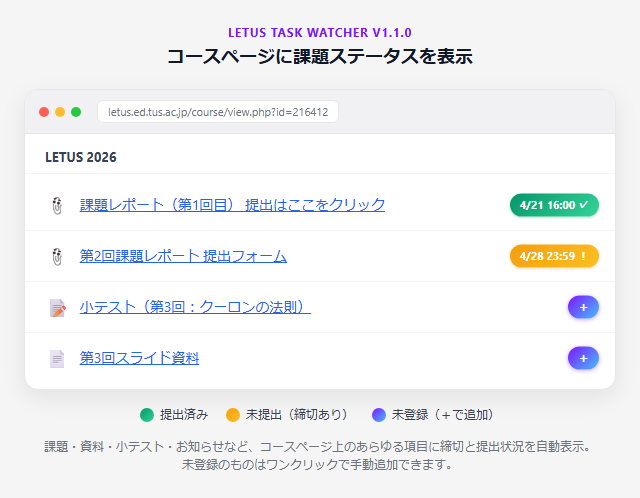Click the document icon beside 第3回スライド資料

(x=57, y=359)
